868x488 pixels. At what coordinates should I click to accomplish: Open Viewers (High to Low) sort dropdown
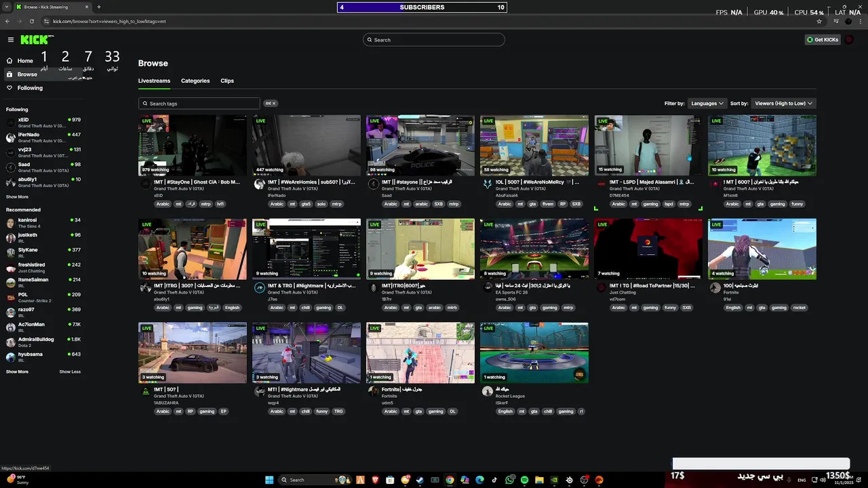783,104
